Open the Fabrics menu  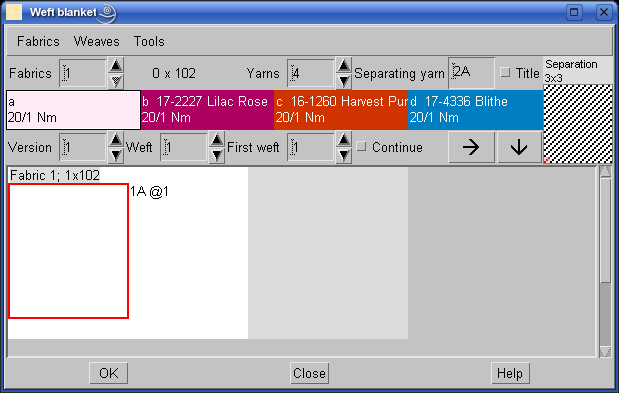click(38, 41)
